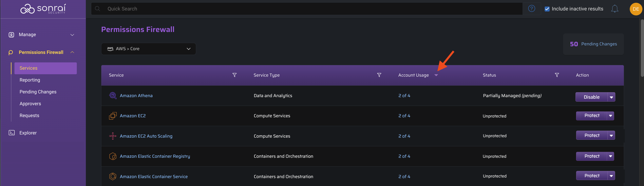Click Manage in the sidebar
Image resolution: width=644 pixels, height=186 pixels.
point(27,35)
